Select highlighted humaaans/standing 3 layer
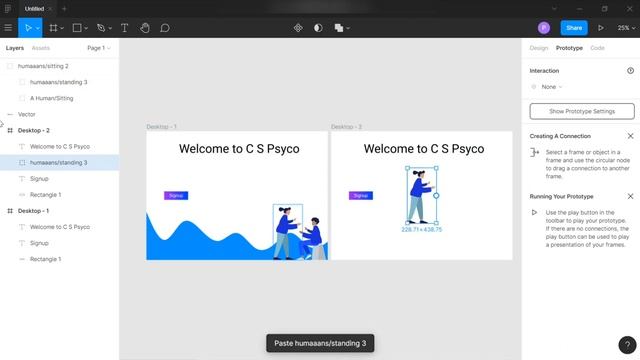The image size is (640, 360). pyautogui.click(x=60, y=162)
